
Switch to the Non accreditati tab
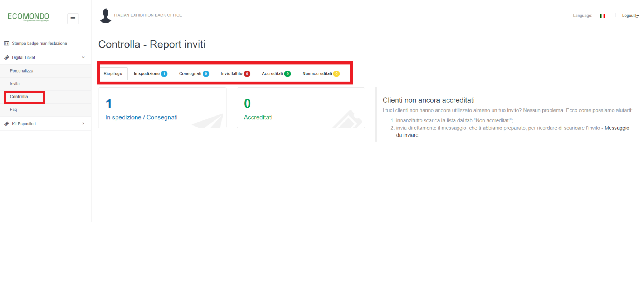click(x=321, y=74)
